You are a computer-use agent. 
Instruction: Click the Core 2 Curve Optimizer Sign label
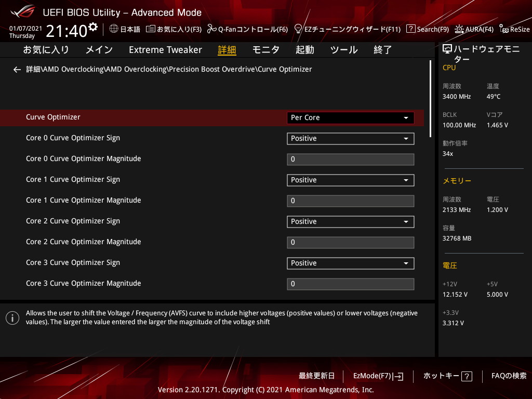coord(73,221)
